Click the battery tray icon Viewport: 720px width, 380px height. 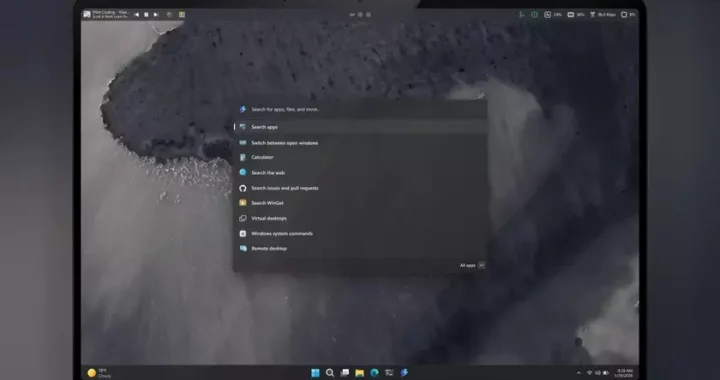[x=606, y=373]
